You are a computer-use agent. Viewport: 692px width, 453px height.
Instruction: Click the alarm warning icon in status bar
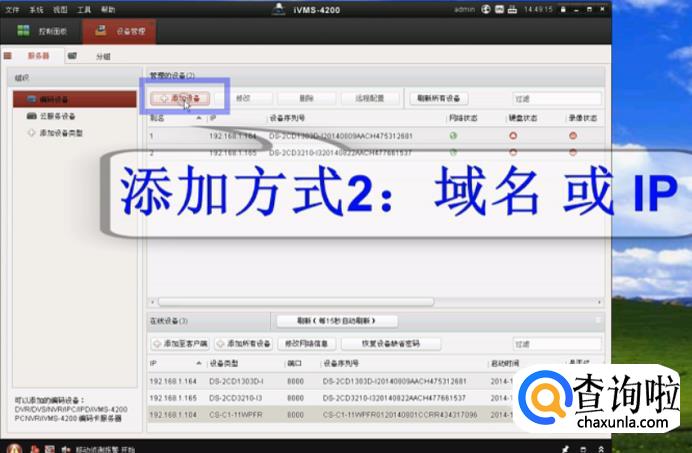point(14,448)
